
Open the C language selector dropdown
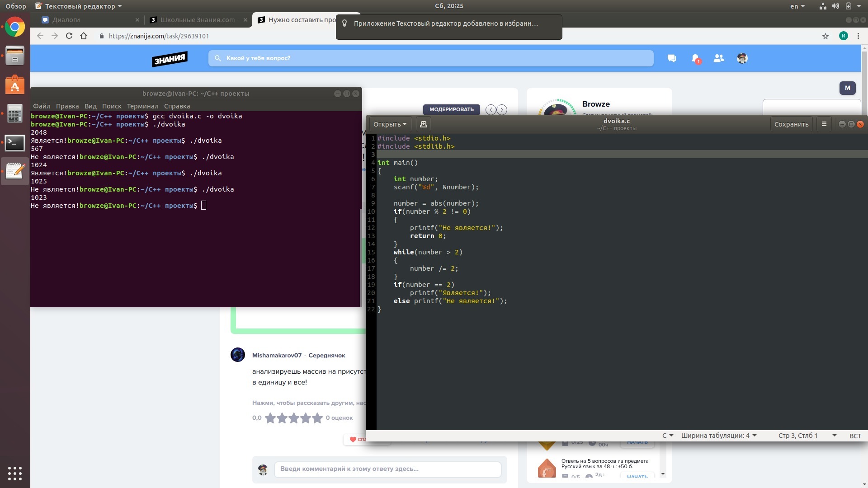(667, 436)
